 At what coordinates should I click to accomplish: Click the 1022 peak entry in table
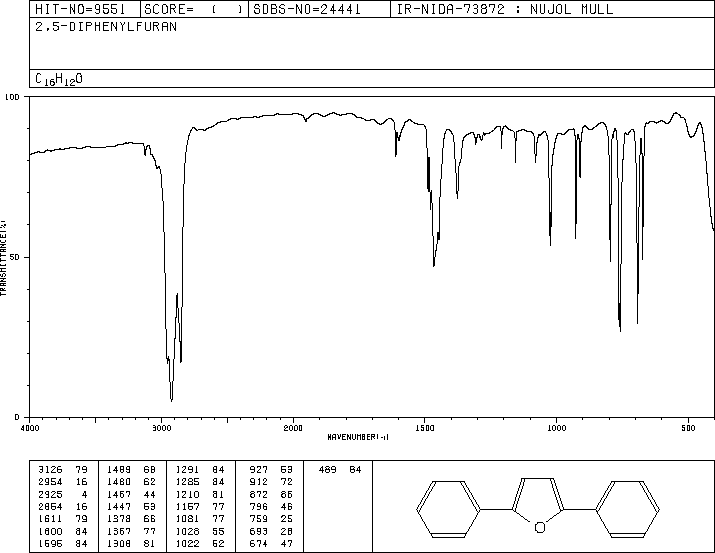coord(200,543)
